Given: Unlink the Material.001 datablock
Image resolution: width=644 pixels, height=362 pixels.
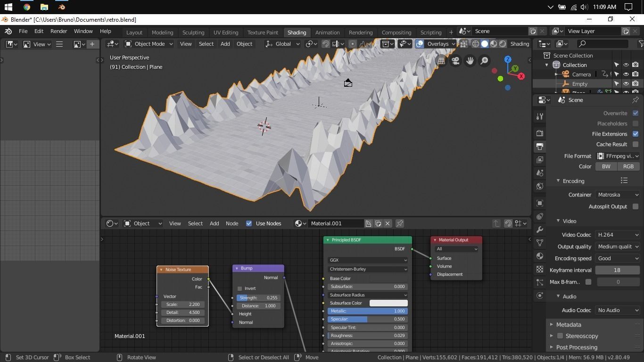Looking at the screenshot, I should click(x=388, y=223).
